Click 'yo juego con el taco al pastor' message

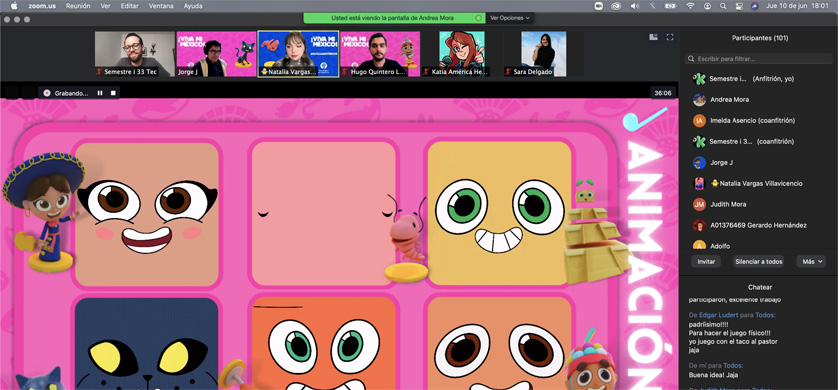pyautogui.click(x=733, y=341)
